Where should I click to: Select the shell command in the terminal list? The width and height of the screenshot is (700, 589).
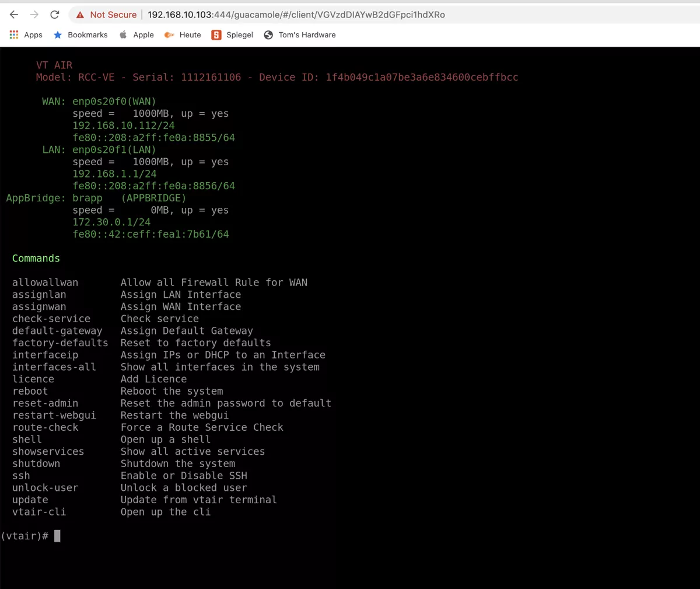(26, 439)
